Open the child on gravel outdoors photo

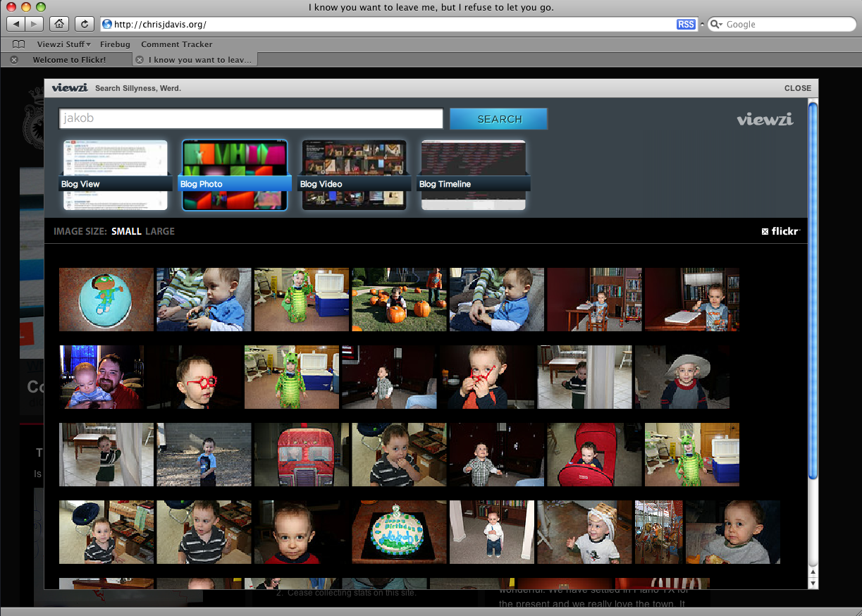tap(204, 455)
